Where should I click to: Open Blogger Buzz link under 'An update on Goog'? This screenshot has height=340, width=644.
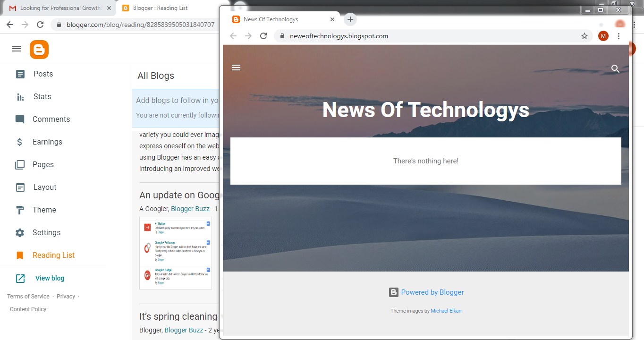[190, 209]
